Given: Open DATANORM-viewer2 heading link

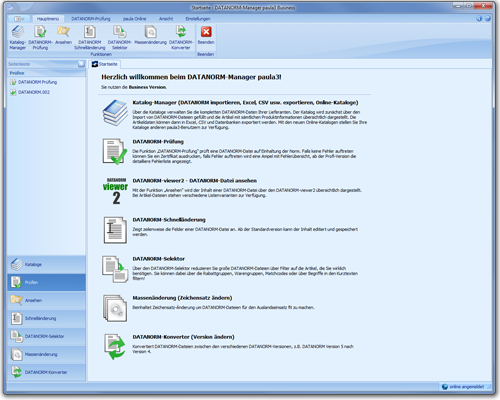Looking at the screenshot, I should coord(195,181).
